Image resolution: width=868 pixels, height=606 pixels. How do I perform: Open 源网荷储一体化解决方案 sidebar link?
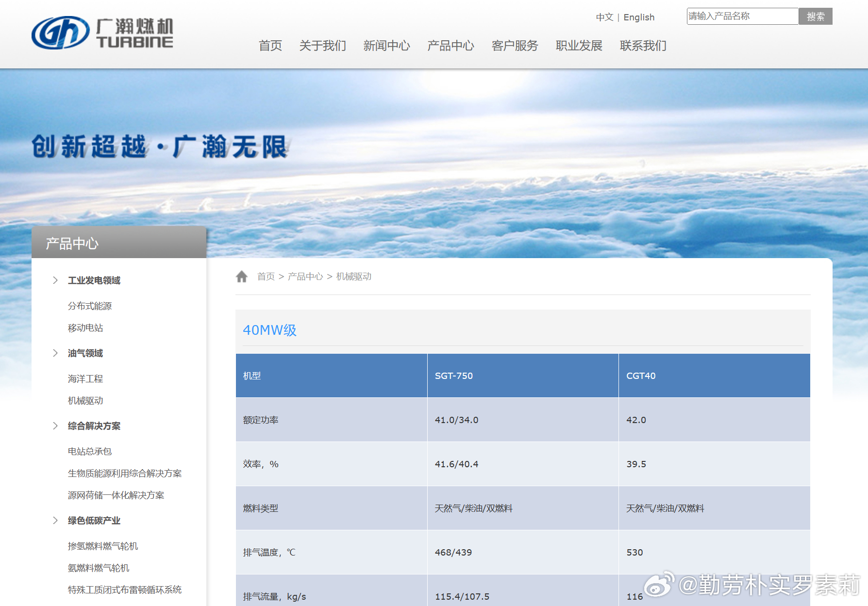click(116, 495)
